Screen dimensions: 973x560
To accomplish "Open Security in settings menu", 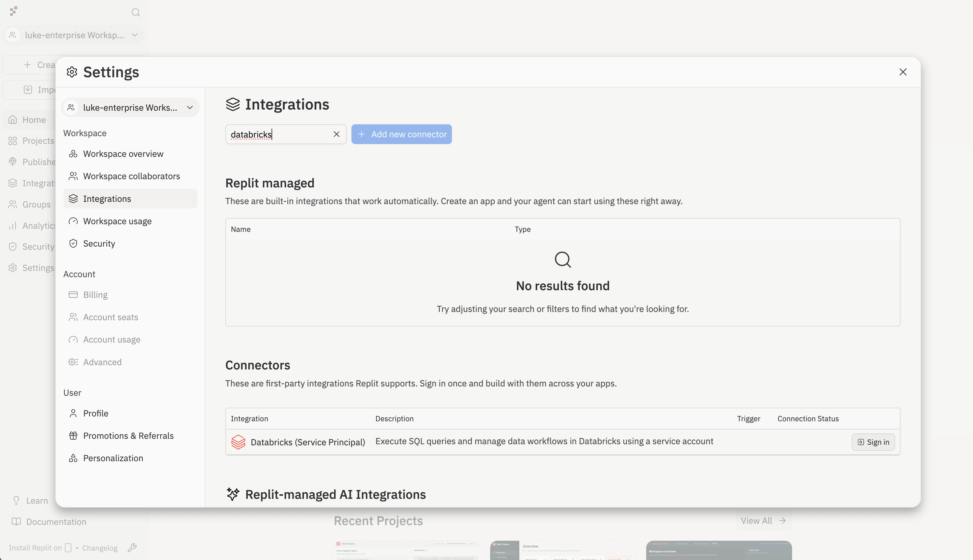I will (130, 243).
